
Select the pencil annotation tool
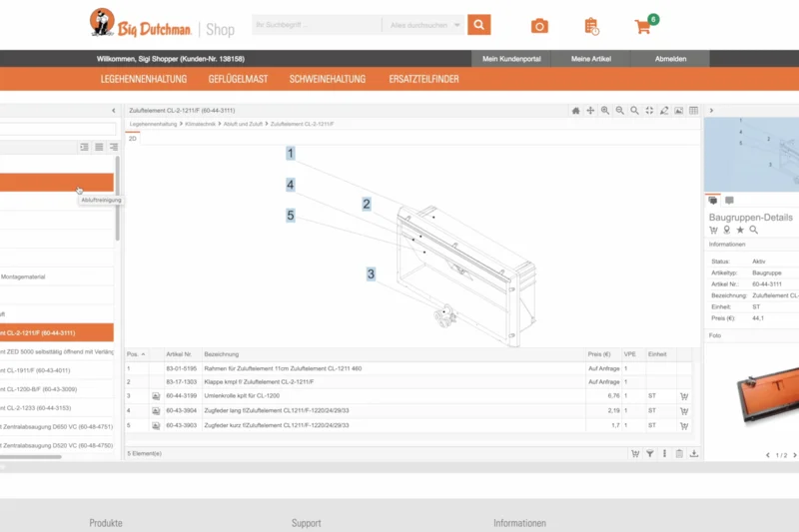click(x=664, y=111)
